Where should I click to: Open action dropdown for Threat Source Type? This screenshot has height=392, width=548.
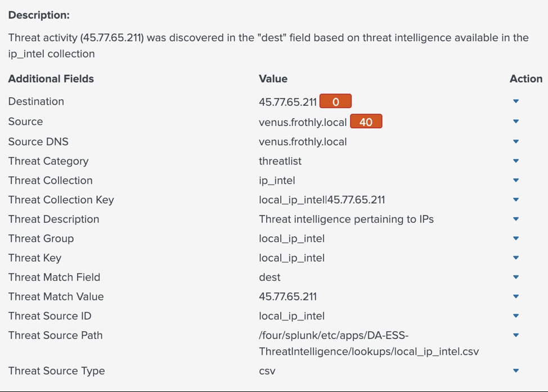pos(516,371)
